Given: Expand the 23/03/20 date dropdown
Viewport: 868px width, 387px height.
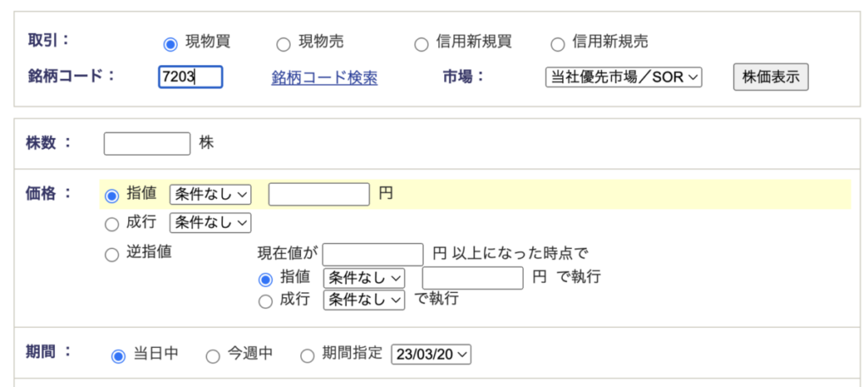Looking at the screenshot, I should coord(431,354).
